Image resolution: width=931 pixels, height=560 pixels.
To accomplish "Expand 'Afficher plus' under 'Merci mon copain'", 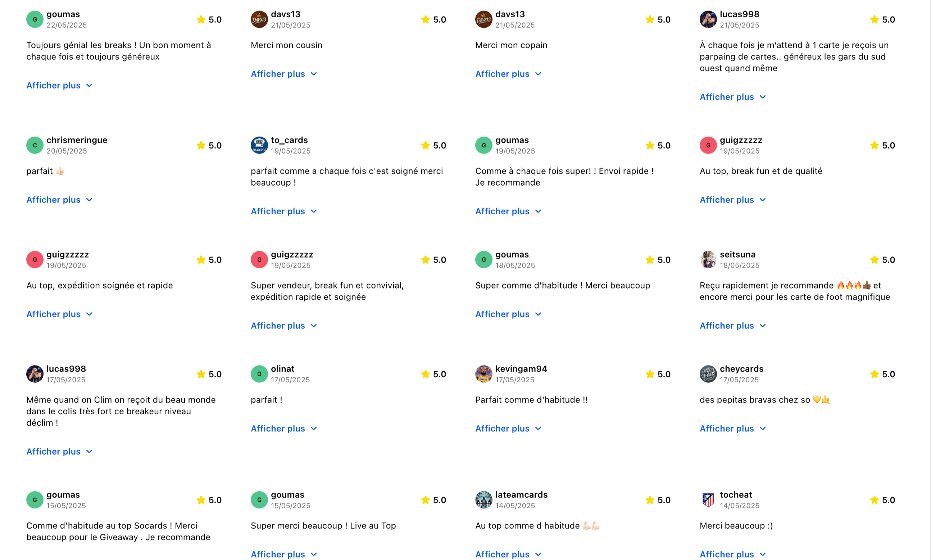I will click(508, 74).
